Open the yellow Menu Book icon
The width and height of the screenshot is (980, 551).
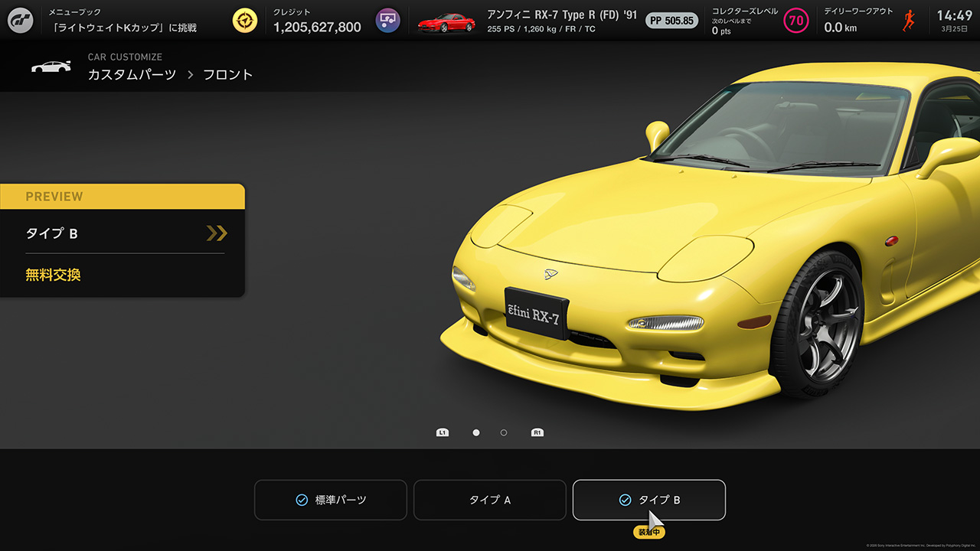245,21
